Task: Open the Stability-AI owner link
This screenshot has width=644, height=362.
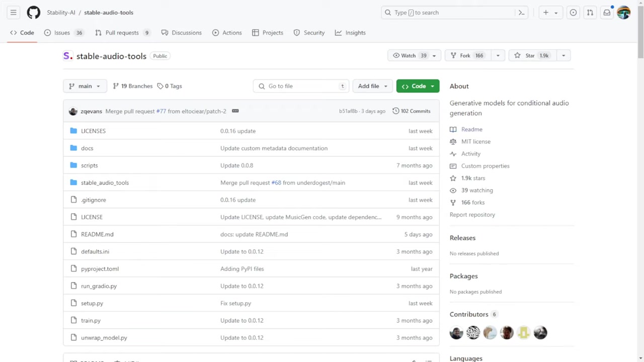Action: coord(61,13)
